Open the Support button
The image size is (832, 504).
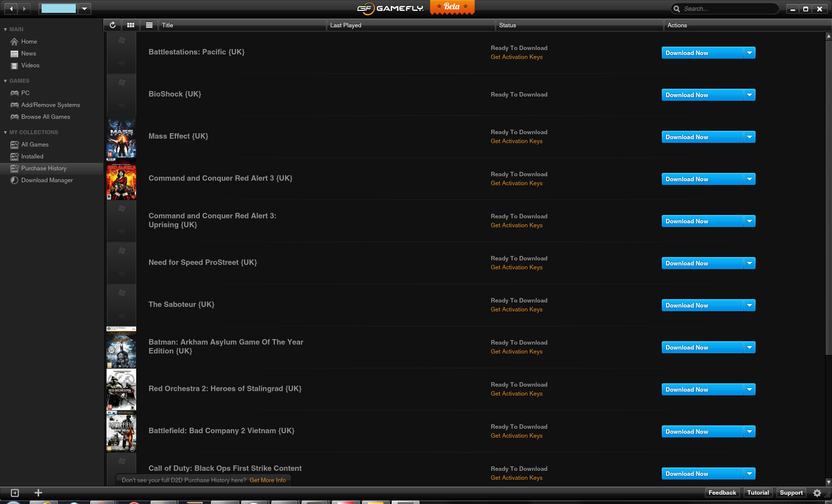click(x=791, y=493)
